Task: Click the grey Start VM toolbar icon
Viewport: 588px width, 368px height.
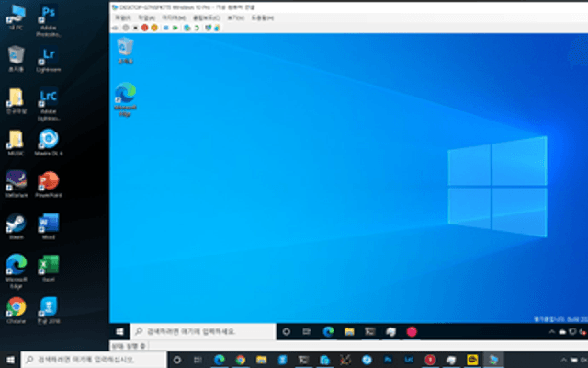Action: point(126,28)
